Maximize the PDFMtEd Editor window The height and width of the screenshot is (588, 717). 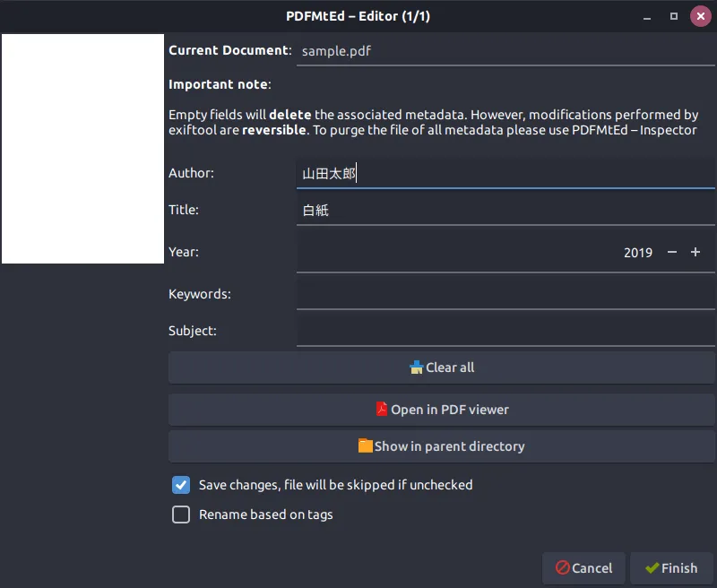click(x=674, y=16)
